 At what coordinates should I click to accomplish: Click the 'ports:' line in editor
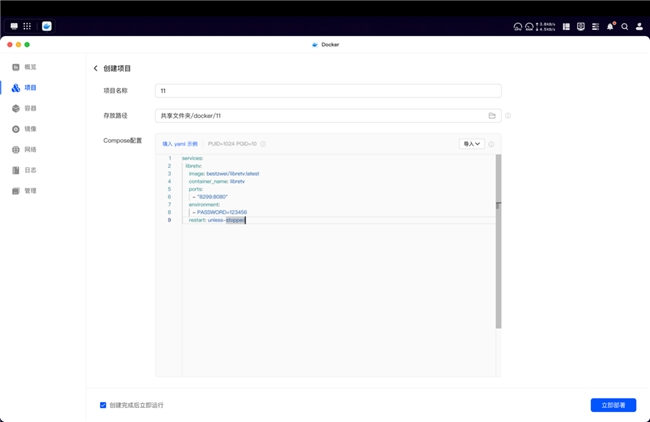(196, 189)
